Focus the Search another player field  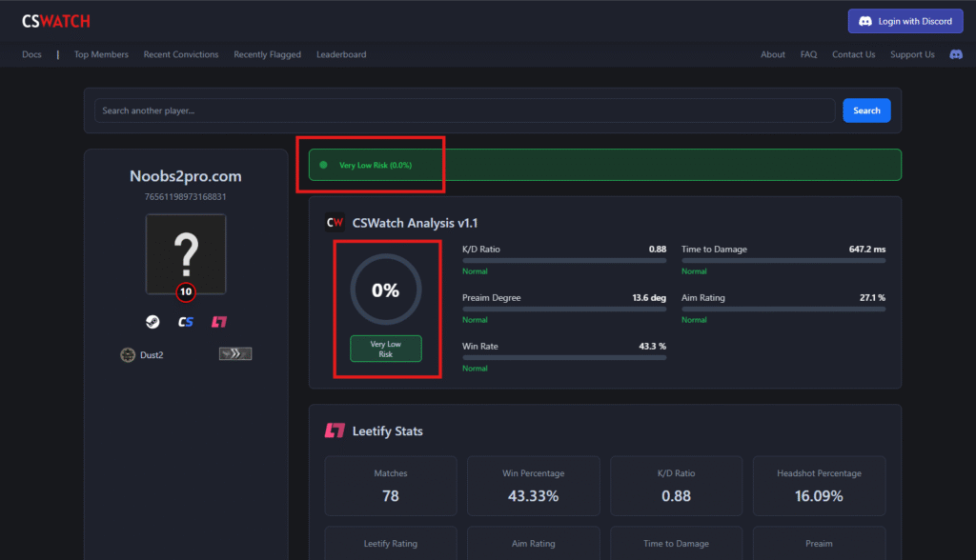click(464, 110)
